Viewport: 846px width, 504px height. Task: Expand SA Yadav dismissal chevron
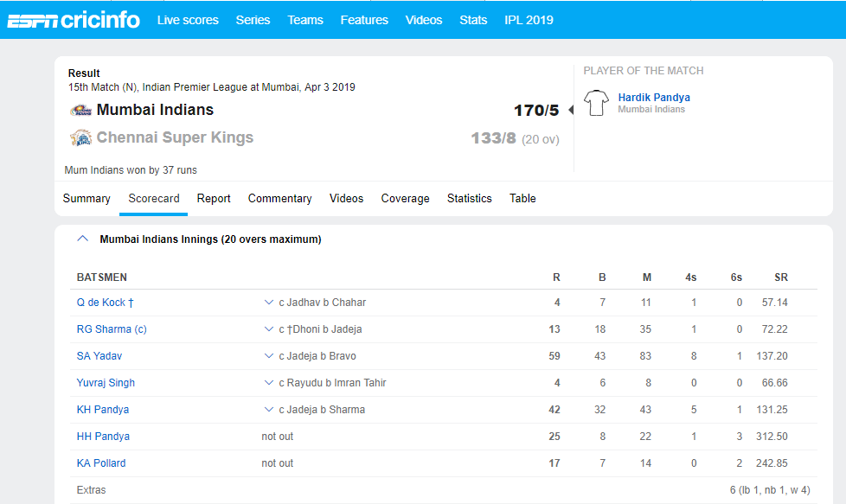[269, 356]
